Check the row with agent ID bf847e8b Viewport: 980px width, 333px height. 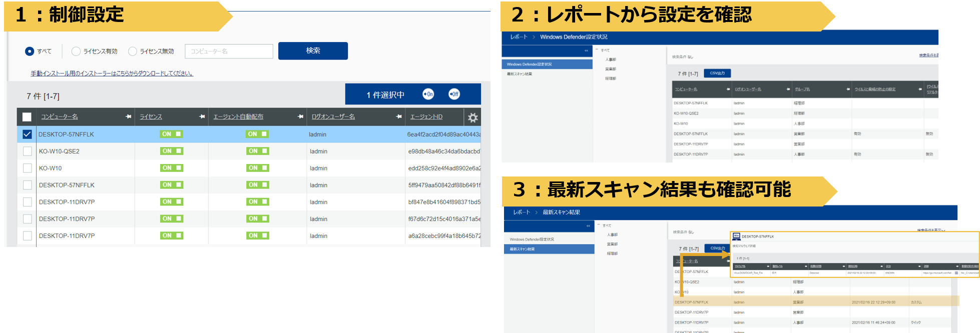coord(28,202)
